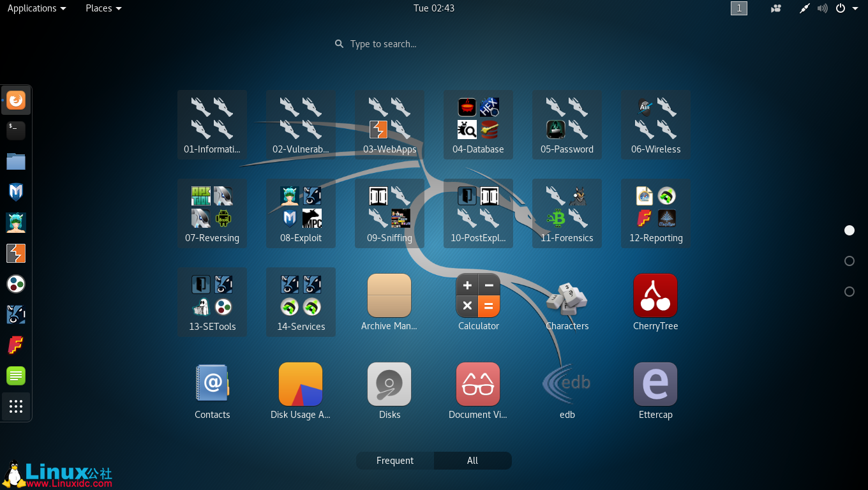This screenshot has width=868, height=490.
Task: Click the Show Applications grid button
Action: [16, 406]
